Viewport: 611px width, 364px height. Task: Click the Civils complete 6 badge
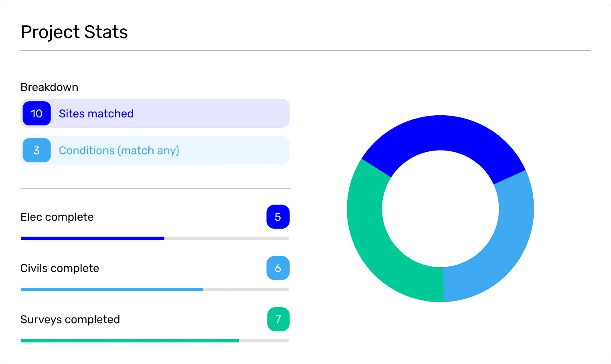[x=278, y=268]
